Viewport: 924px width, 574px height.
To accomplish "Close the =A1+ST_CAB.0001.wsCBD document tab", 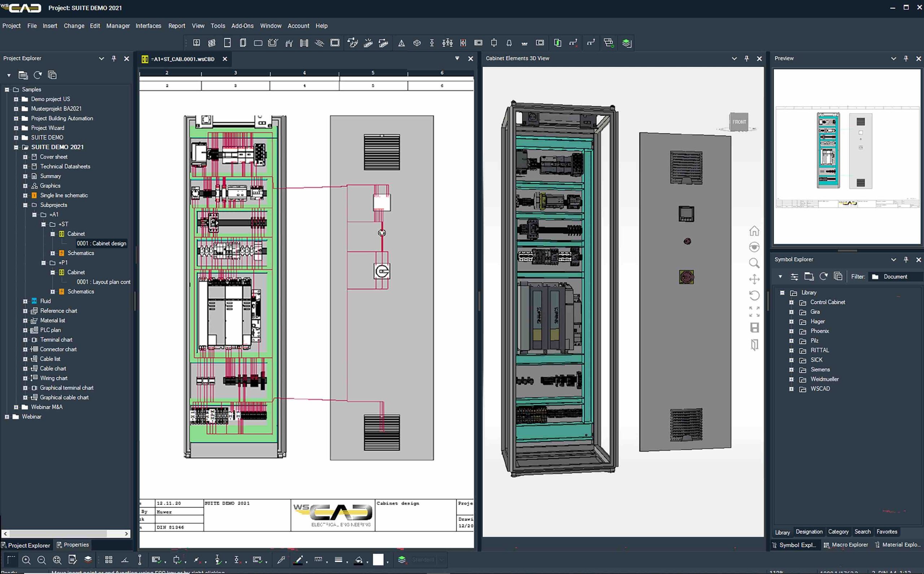I will point(225,59).
